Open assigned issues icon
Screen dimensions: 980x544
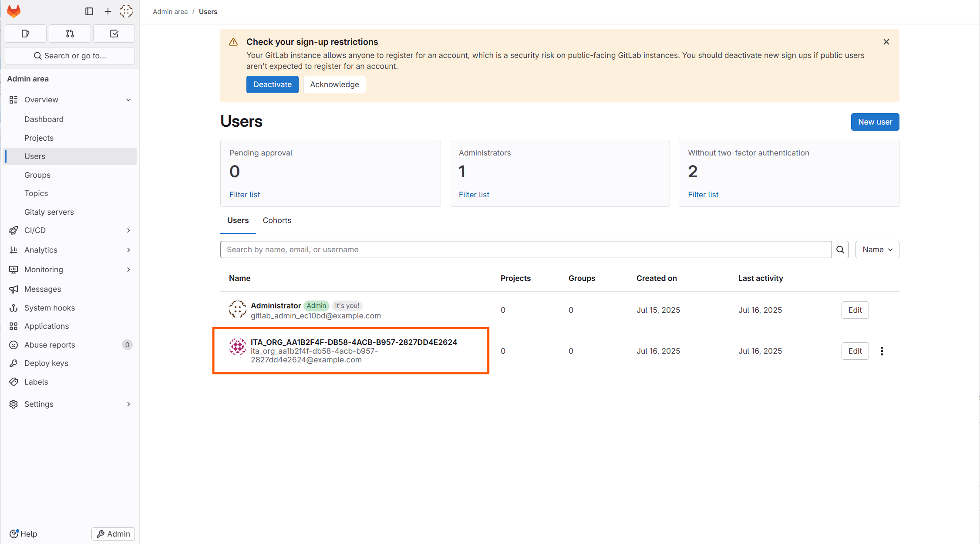tap(26, 34)
